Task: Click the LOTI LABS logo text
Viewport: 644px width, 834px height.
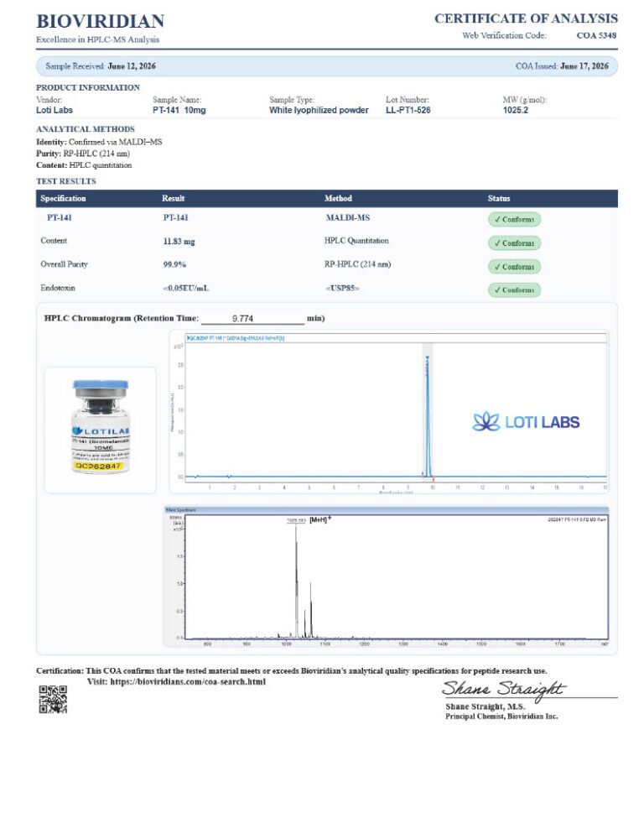Action: pyautogui.click(x=542, y=422)
